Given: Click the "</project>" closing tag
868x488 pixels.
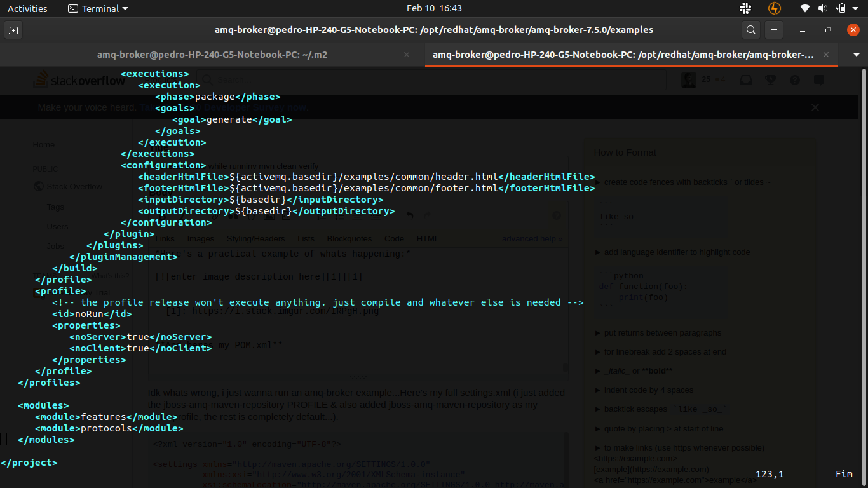Looking at the screenshot, I should pyautogui.click(x=29, y=463).
